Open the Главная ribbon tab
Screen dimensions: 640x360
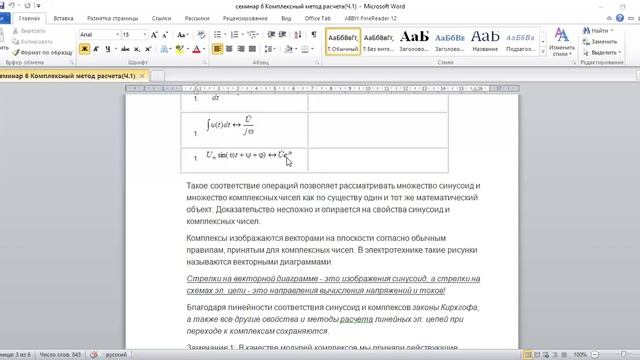pos(29,18)
